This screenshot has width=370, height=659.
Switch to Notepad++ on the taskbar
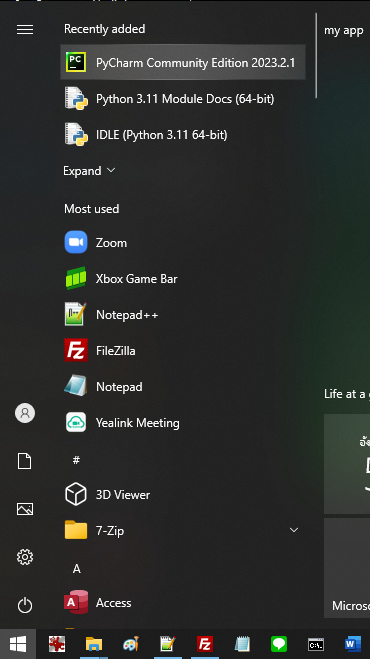[168, 644]
